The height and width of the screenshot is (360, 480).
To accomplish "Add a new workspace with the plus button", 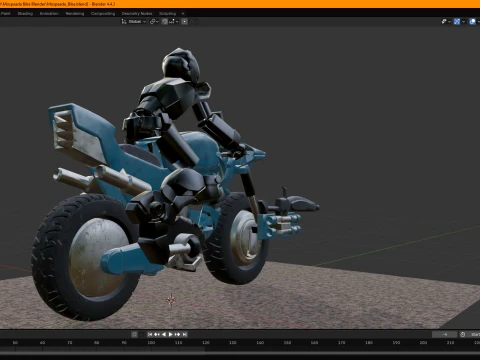I will (183, 14).
